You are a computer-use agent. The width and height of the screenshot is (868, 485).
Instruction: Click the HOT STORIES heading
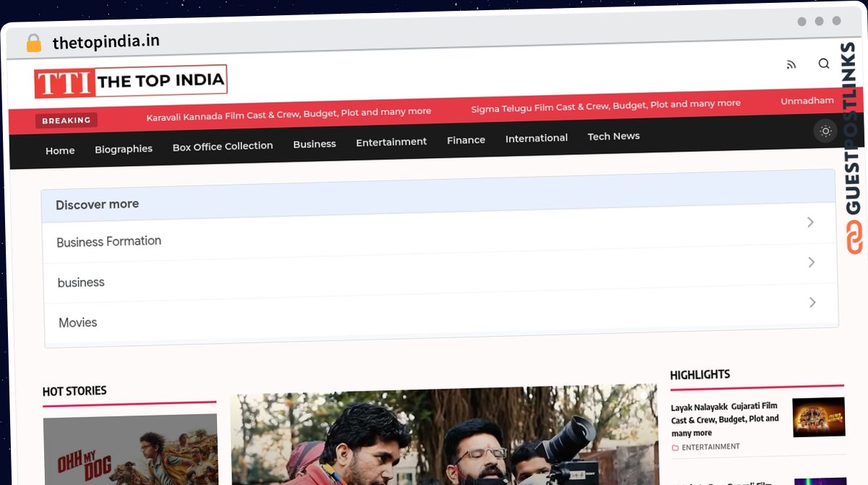[x=75, y=391]
